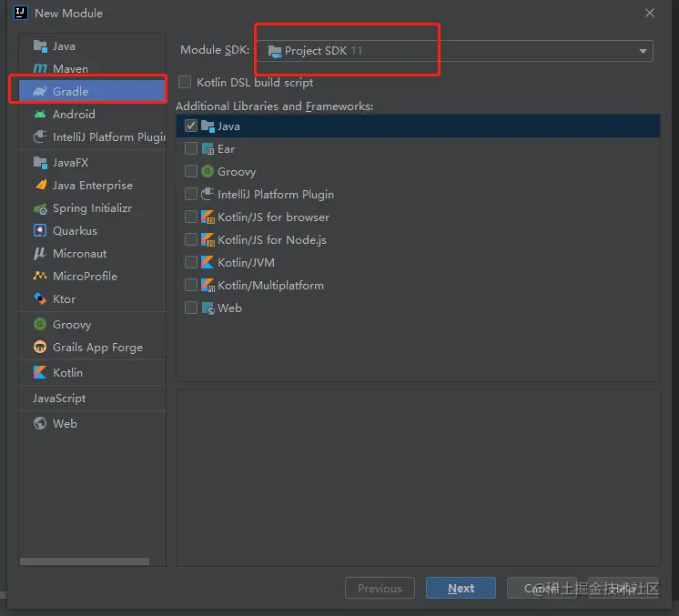
Task: Check the Ear framework checkbox
Action: tap(191, 148)
